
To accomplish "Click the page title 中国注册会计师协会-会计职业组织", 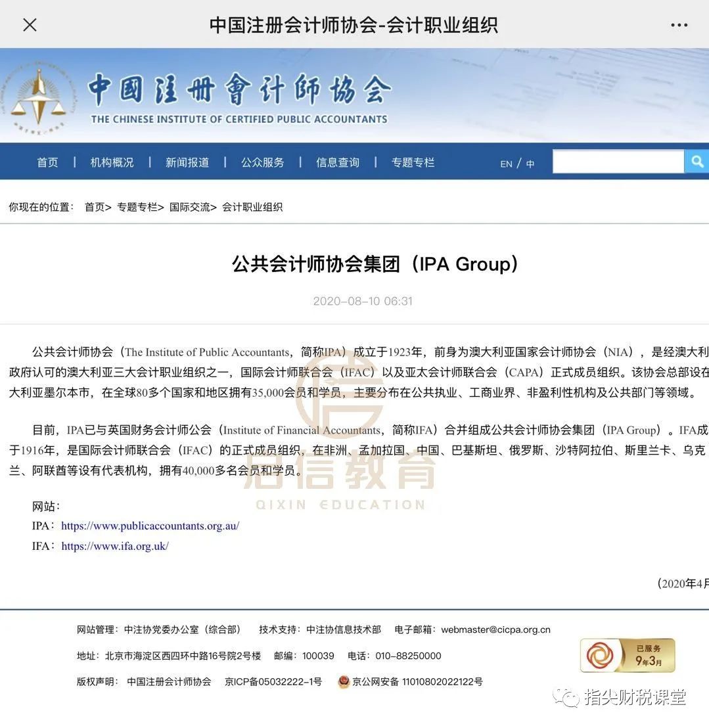I will click(x=354, y=25).
